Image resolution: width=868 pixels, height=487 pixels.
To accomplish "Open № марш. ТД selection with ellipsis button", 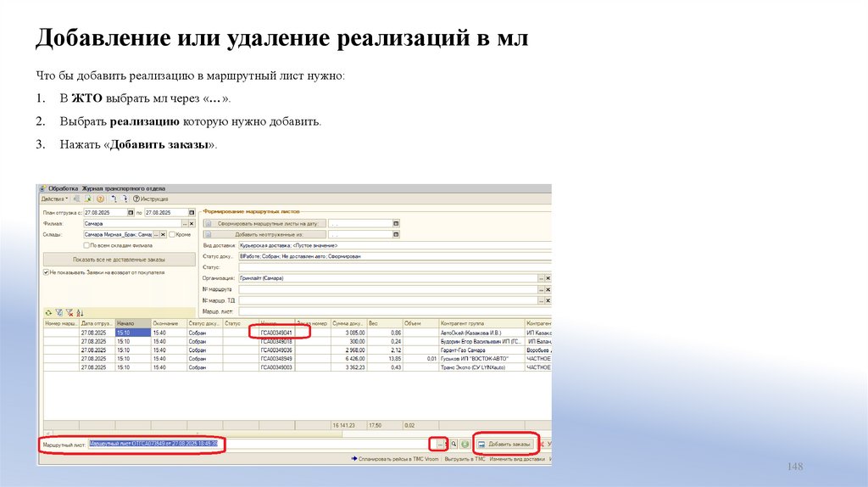I will pos(541,300).
